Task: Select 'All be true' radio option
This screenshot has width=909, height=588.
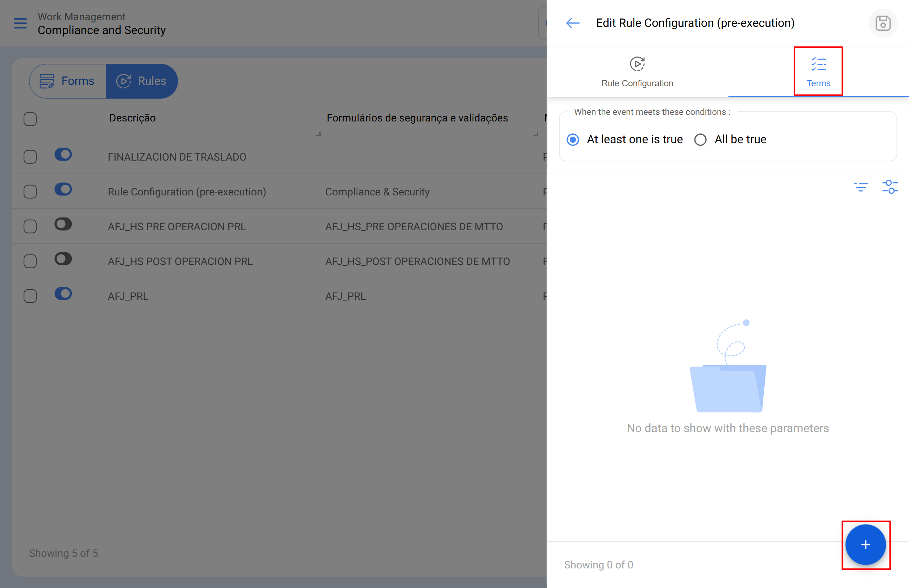Action: click(700, 139)
